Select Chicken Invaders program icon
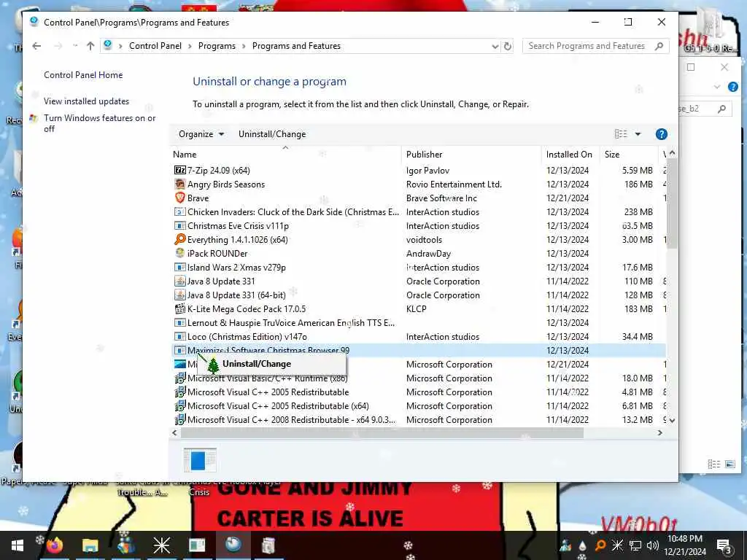This screenshot has height=560, width=747. click(x=179, y=211)
